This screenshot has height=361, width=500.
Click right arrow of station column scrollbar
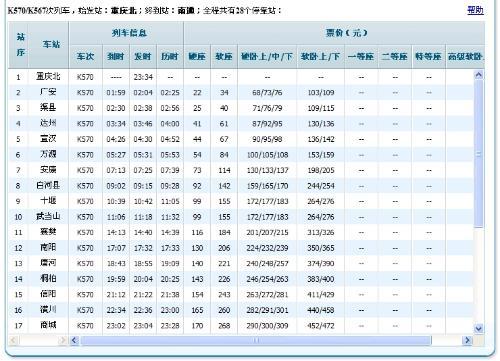click(63, 340)
